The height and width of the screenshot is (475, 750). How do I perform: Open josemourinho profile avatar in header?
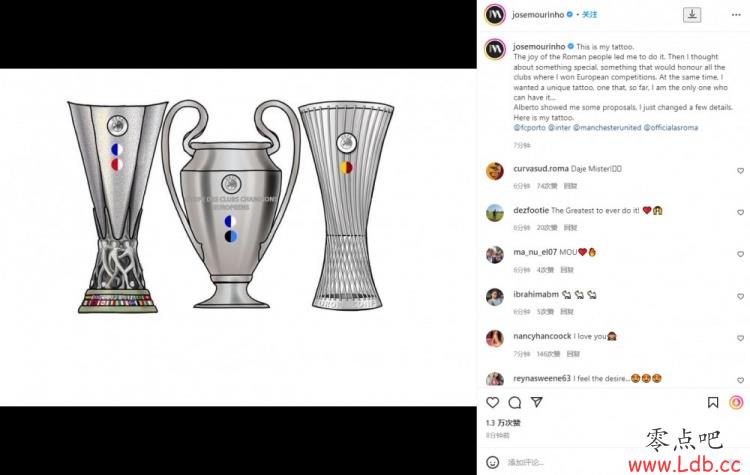click(x=495, y=14)
